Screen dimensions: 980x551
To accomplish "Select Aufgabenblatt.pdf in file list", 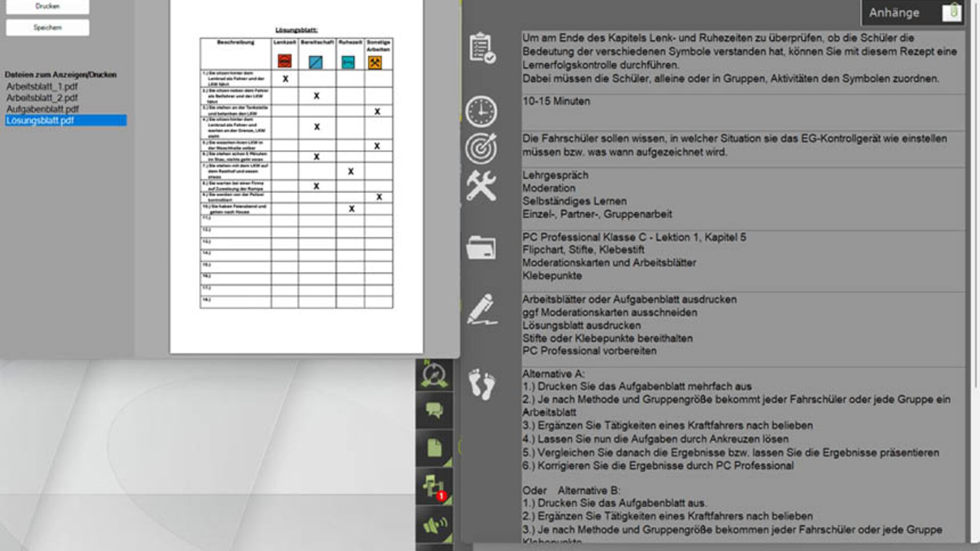I will click(43, 109).
